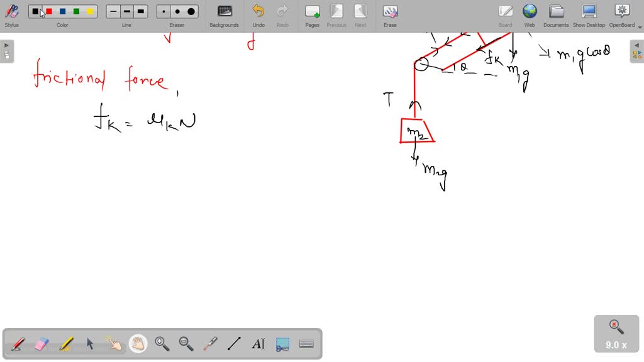Select the arrow selector tool
This screenshot has height=362, width=644.
click(x=90, y=344)
